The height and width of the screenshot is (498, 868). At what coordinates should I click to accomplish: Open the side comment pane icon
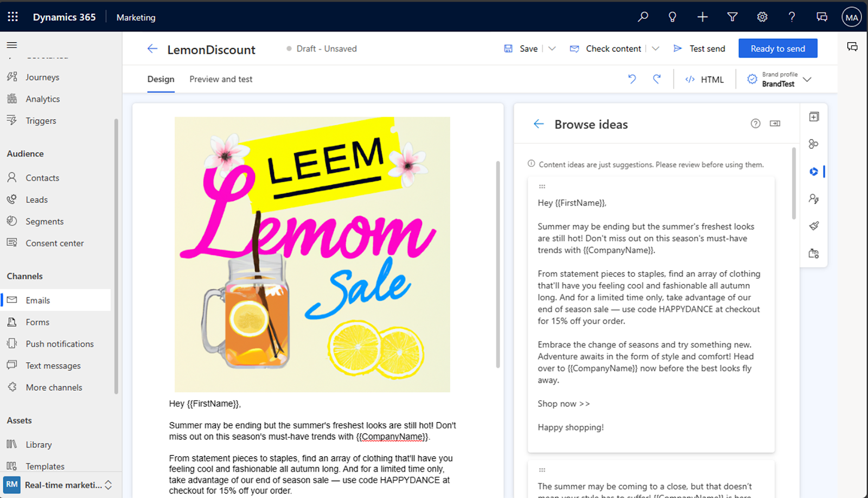(852, 47)
